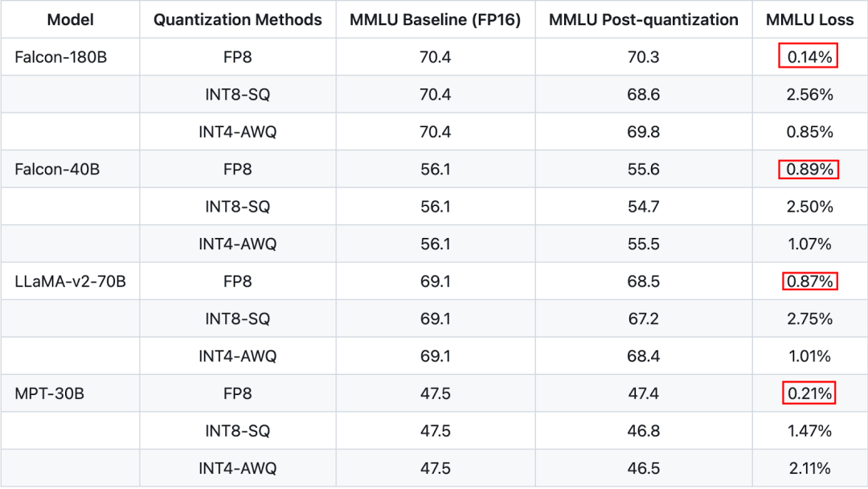Click the 54.7 post-quantization score

644,207
